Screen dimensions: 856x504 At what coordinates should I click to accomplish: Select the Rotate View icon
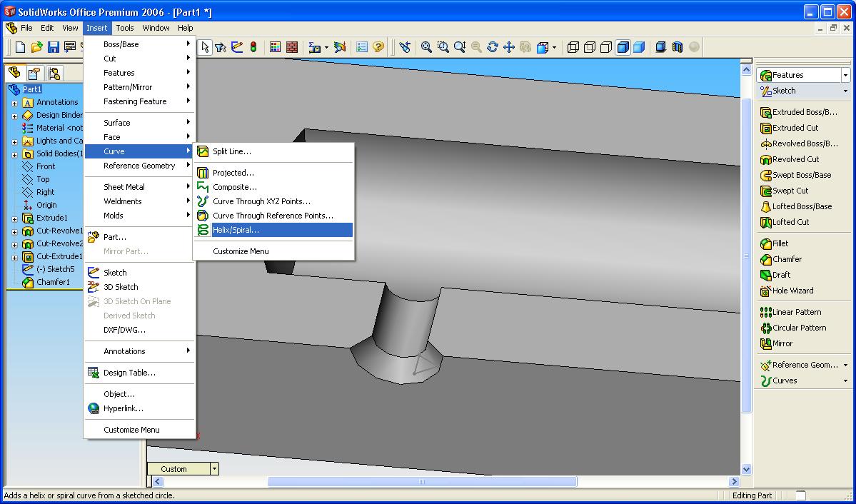[x=493, y=48]
